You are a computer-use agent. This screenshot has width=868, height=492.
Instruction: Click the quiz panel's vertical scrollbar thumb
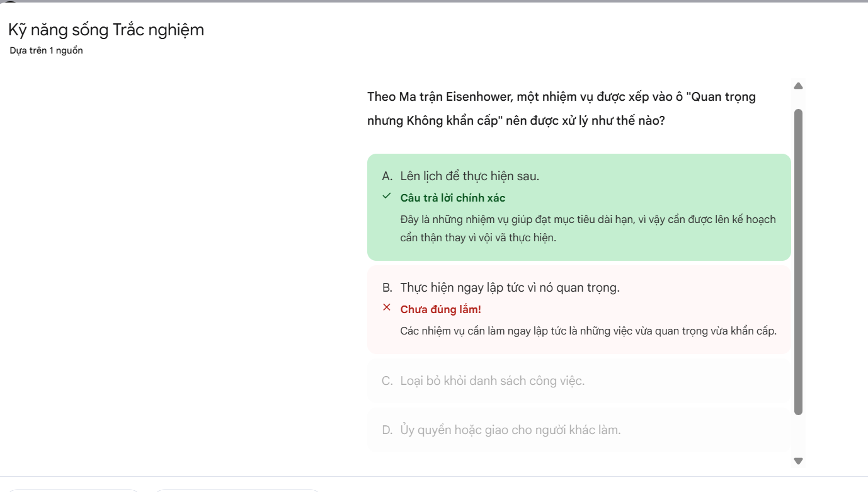(798, 261)
